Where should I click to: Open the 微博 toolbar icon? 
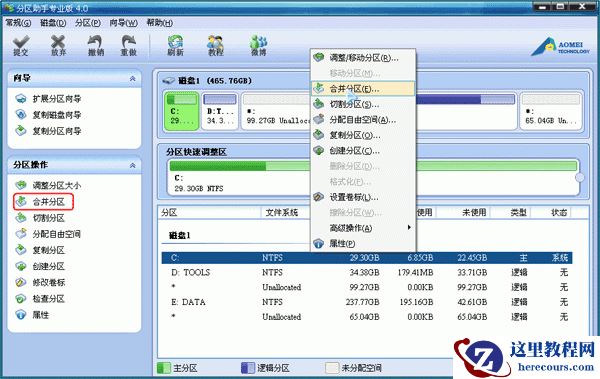click(258, 46)
